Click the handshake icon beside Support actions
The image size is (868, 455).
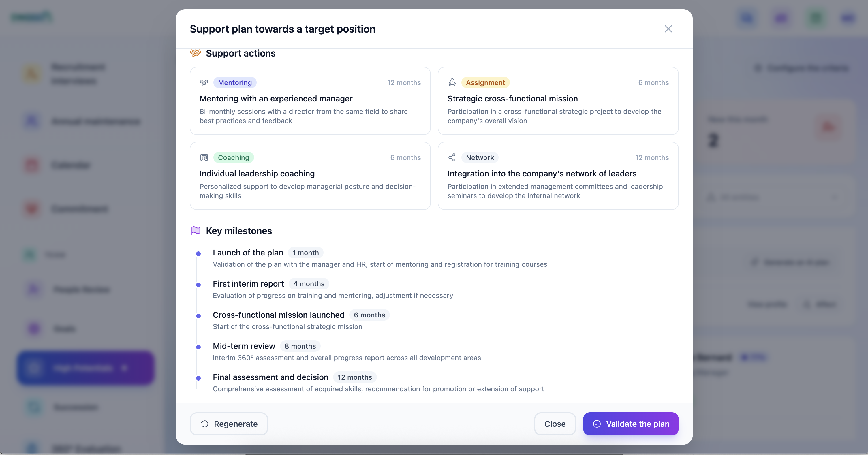click(196, 53)
